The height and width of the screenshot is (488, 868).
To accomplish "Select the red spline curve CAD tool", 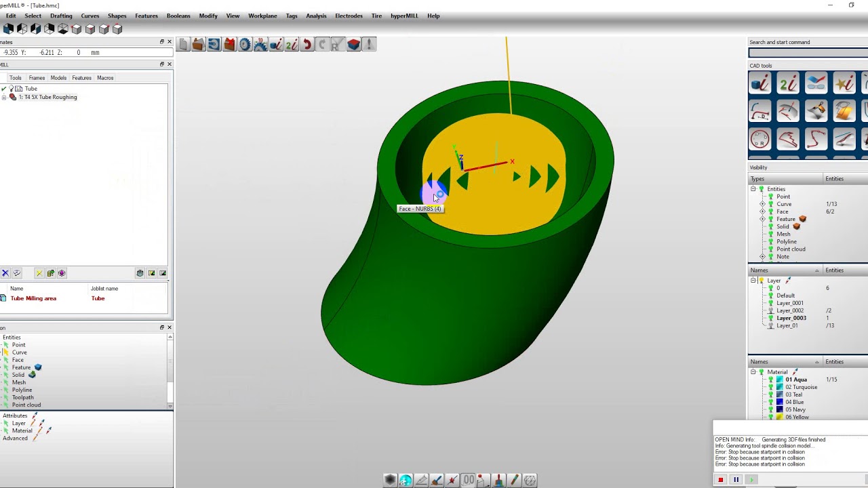I will (x=816, y=139).
